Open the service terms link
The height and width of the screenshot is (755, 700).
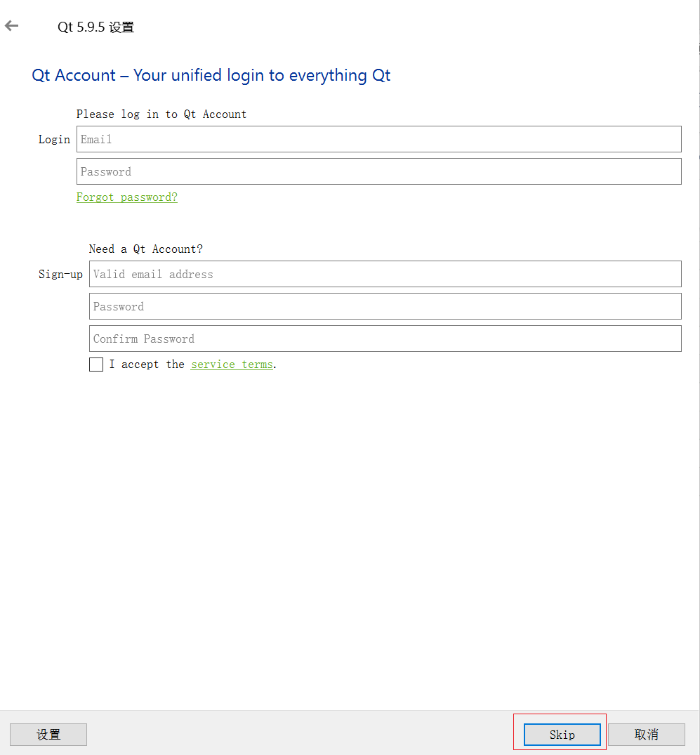click(x=232, y=365)
